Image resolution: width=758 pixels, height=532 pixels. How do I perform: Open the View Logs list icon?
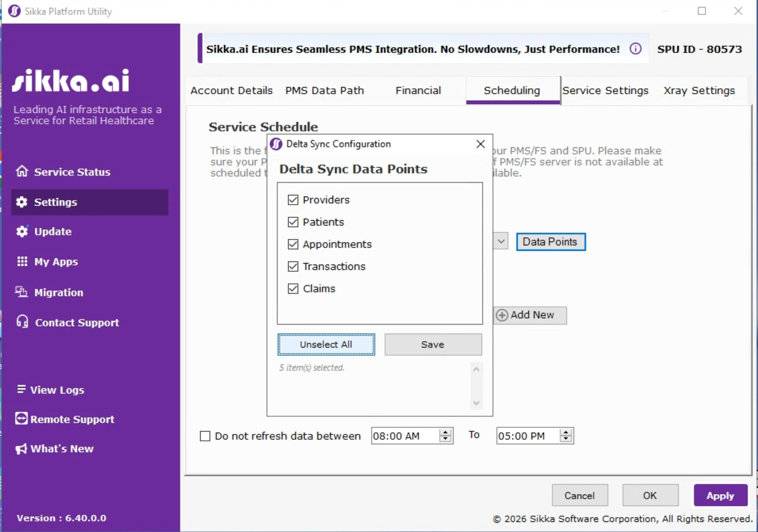click(x=21, y=389)
